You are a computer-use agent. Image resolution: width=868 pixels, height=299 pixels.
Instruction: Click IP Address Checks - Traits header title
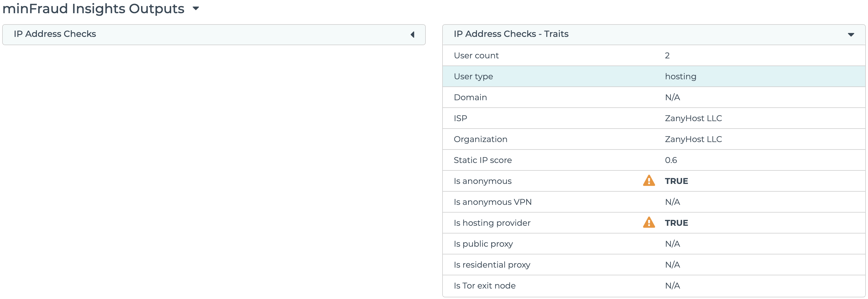[x=510, y=34]
